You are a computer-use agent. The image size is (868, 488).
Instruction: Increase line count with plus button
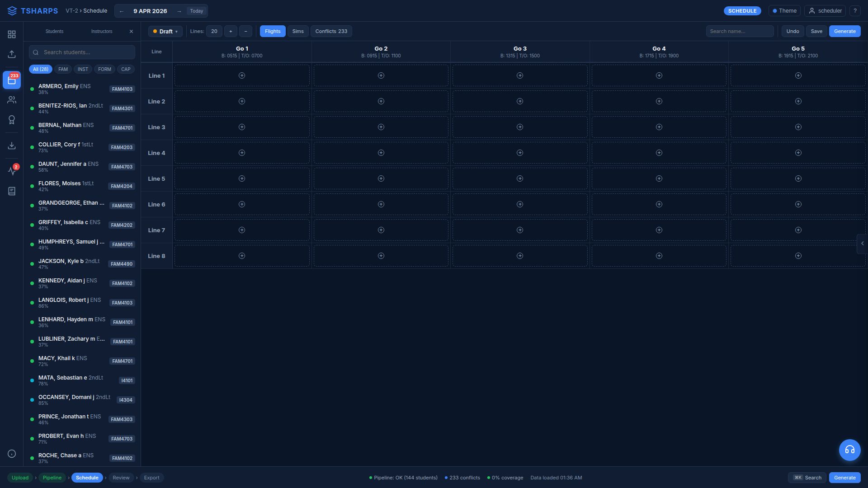(x=231, y=31)
